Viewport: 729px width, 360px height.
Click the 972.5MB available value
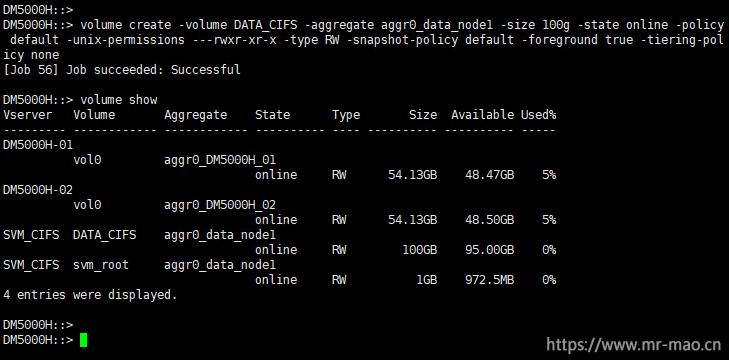(x=490, y=280)
